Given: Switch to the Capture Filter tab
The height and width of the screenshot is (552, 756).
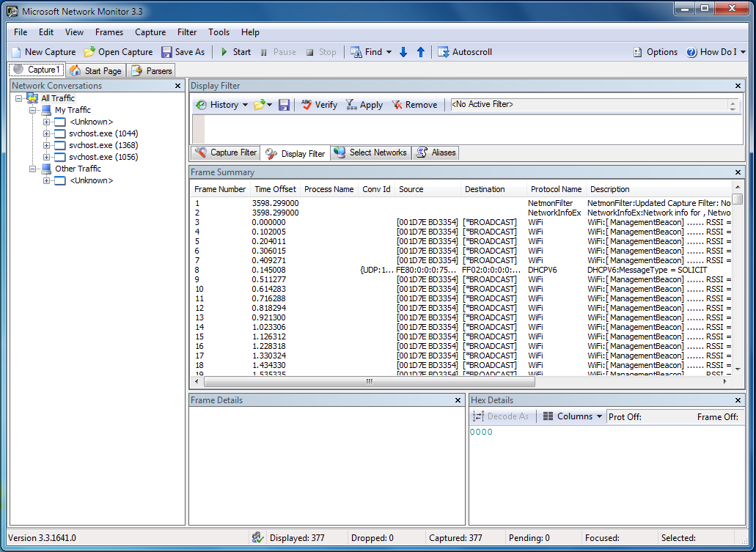Looking at the screenshot, I should point(226,152).
